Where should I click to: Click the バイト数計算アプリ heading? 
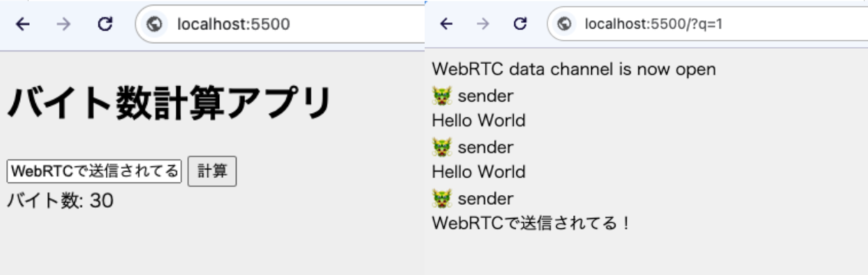(x=170, y=103)
